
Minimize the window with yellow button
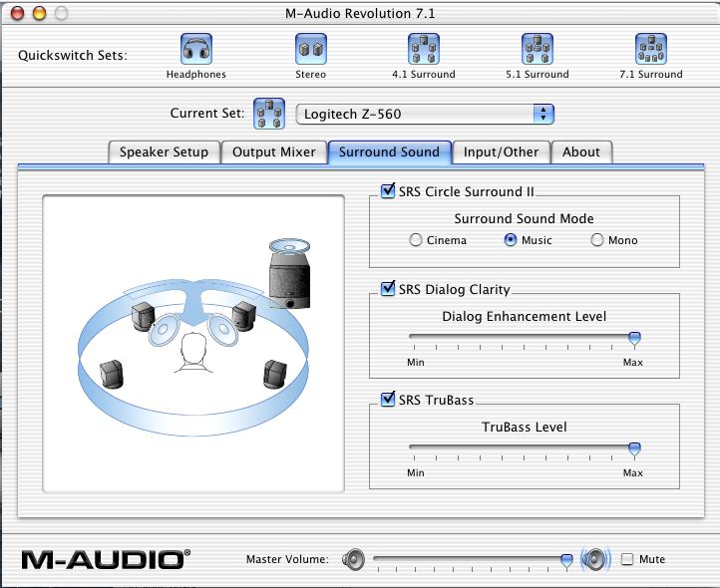[x=40, y=13]
